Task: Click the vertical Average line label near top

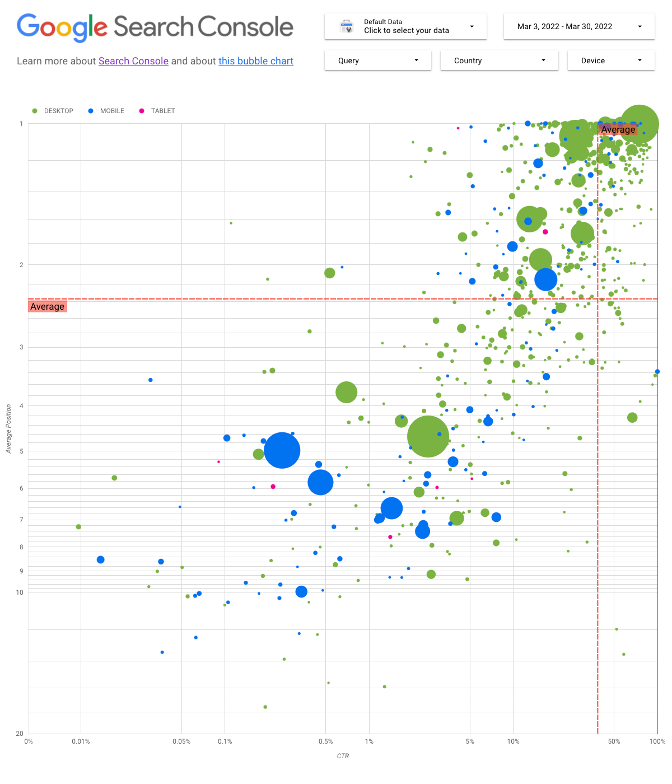Action: [618, 129]
